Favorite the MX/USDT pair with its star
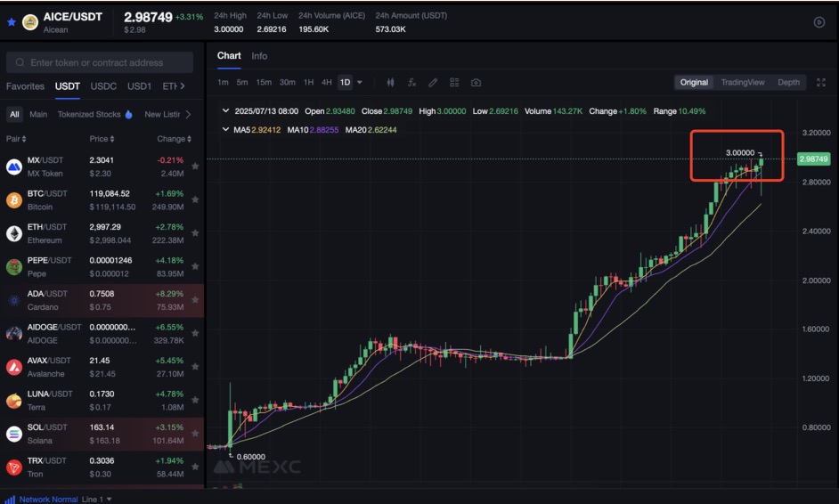 click(x=195, y=167)
